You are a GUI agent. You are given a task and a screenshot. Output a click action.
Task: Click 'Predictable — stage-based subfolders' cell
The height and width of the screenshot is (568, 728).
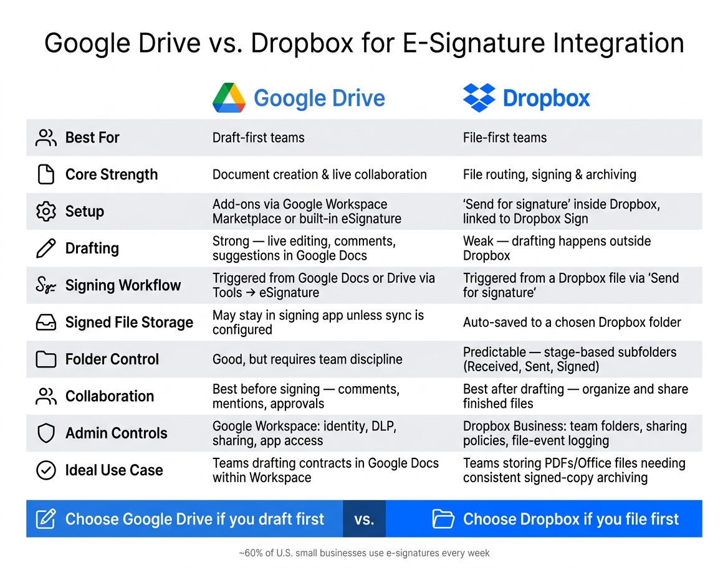coord(570,359)
